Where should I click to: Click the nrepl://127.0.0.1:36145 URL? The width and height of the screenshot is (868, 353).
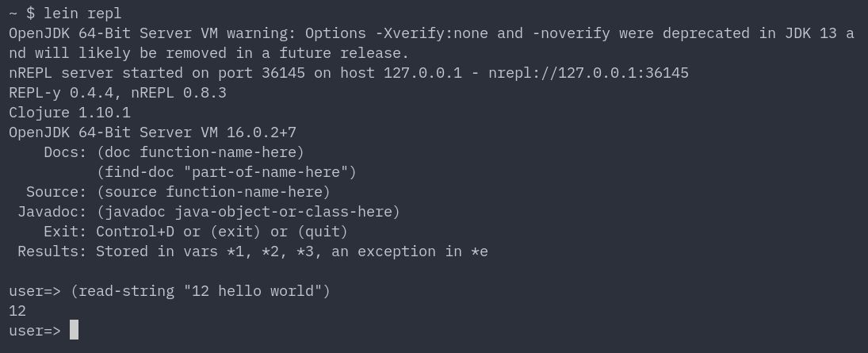click(x=588, y=73)
